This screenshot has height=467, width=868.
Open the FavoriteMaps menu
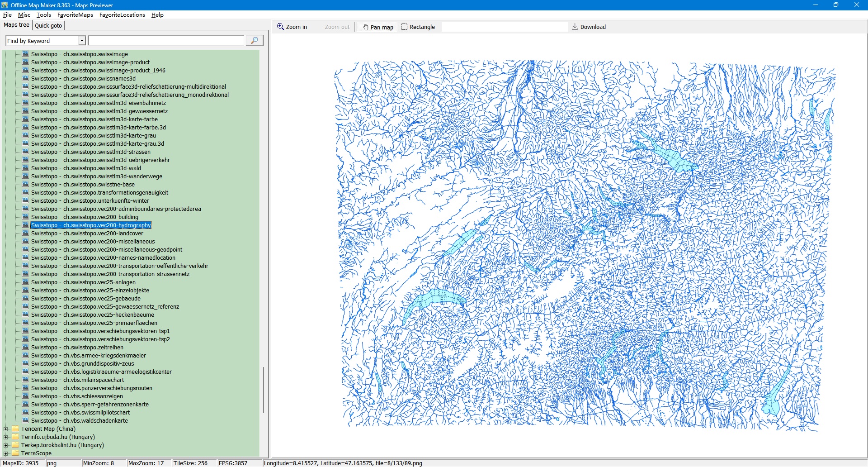click(x=75, y=15)
